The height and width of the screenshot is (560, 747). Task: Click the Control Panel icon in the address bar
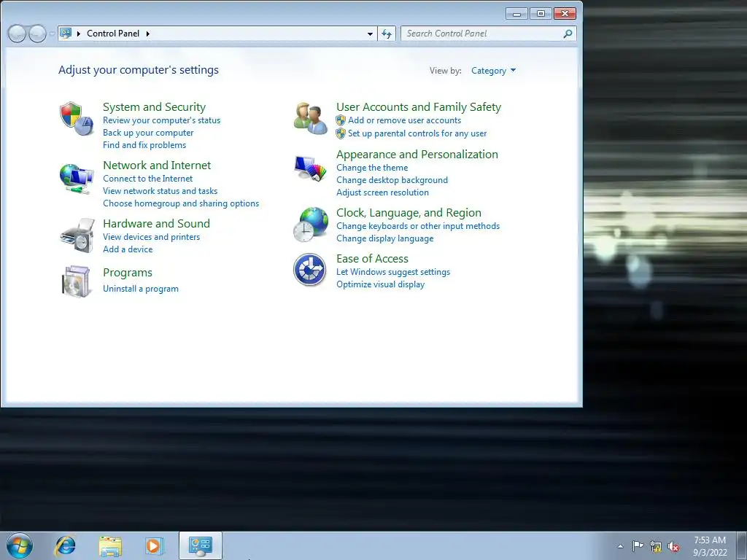pos(66,34)
